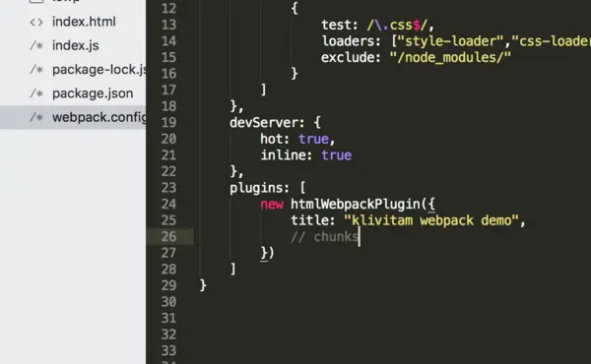Click line number 12 in gutter
This screenshot has height=364, width=591.
pyautogui.click(x=168, y=8)
